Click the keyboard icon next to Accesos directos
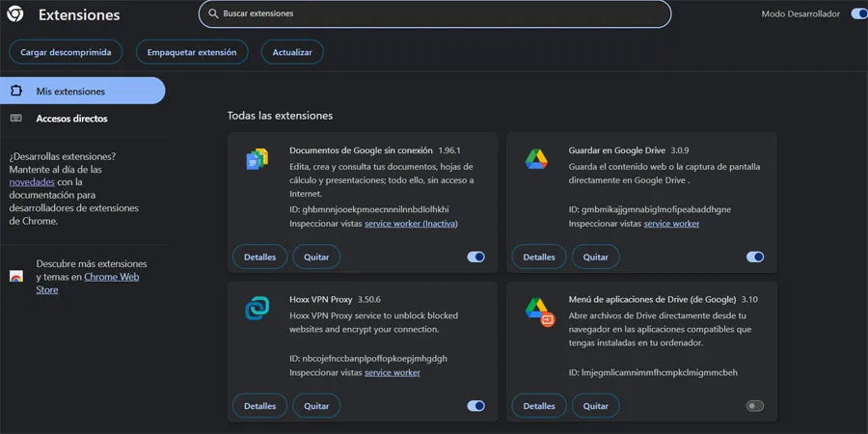This screenshot has width=868, height=434. point(16,119)
